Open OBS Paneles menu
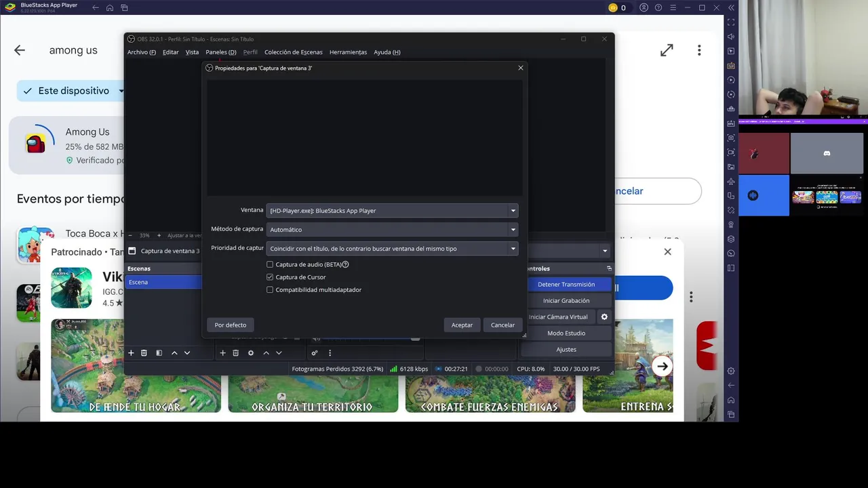The width and height of the screenshot is (868, 488). 221,52
